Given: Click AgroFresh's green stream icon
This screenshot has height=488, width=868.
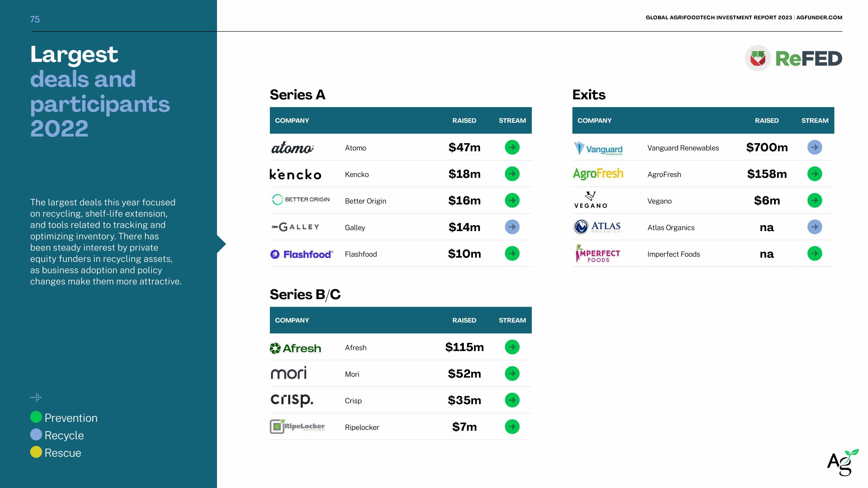Looking at the screenshot, I should (814, 174).
